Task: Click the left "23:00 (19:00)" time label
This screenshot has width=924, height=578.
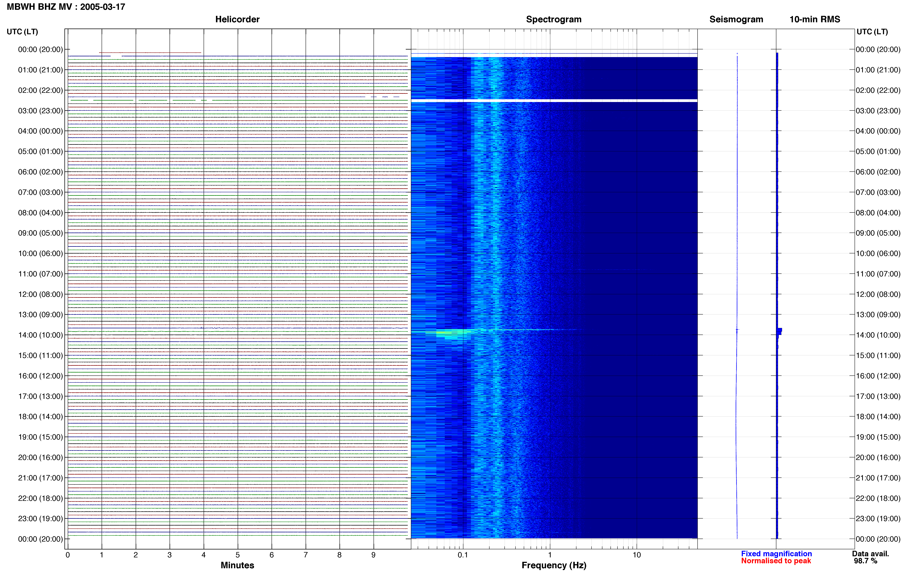Action: tap(40, 519)
